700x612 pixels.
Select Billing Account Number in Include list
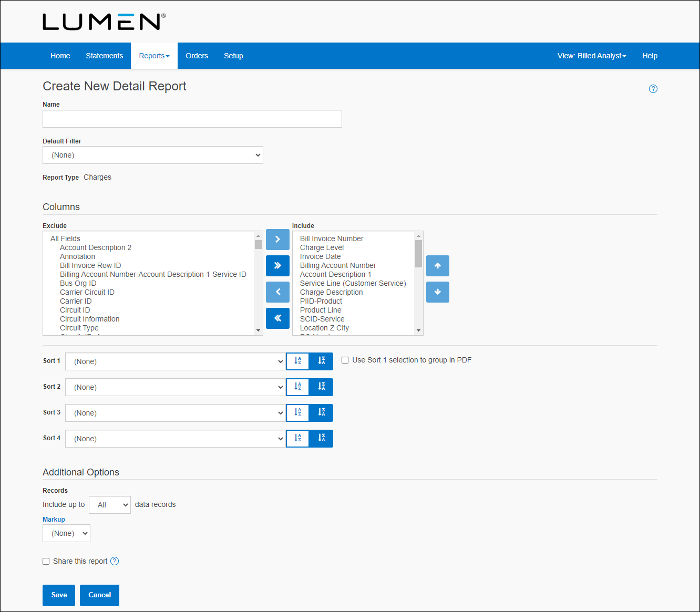(338, 265)
